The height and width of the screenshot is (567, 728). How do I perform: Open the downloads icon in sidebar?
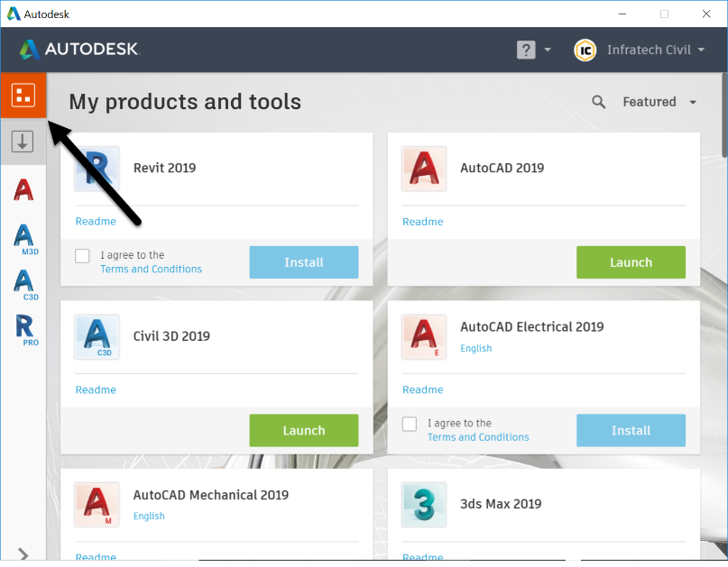(x=23, y=142)
